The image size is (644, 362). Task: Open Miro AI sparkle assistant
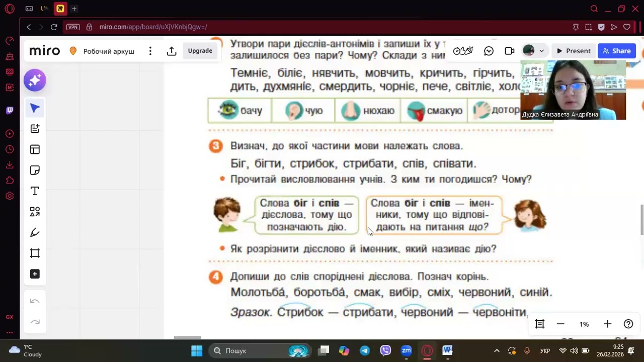35,80
